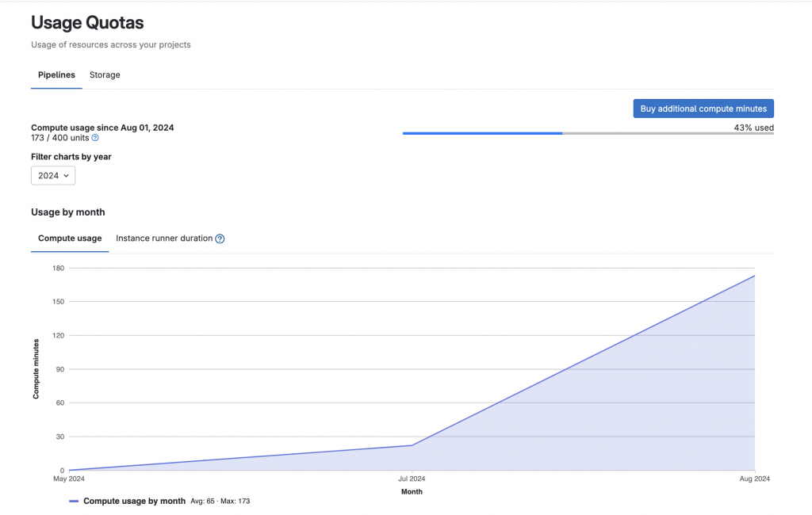812x515 pixels.
Task: Open the 2024 year filter dropdown
Action: coord(53,175)
